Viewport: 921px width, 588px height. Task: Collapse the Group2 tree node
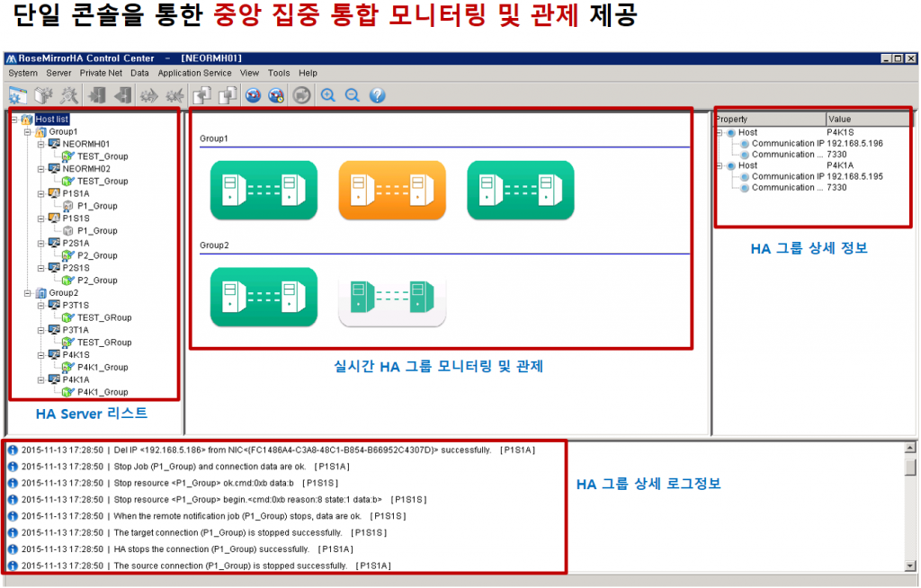28,293
